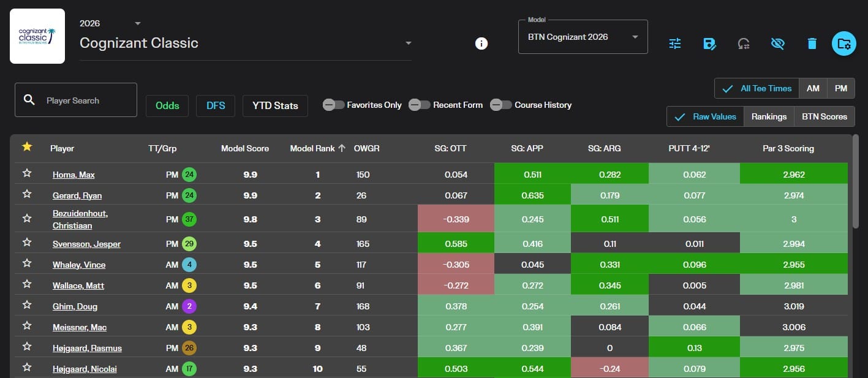Click the search magnifier icon
Image resolution: width=868 pixels, height=378 pixels.
tap(29, 100)
